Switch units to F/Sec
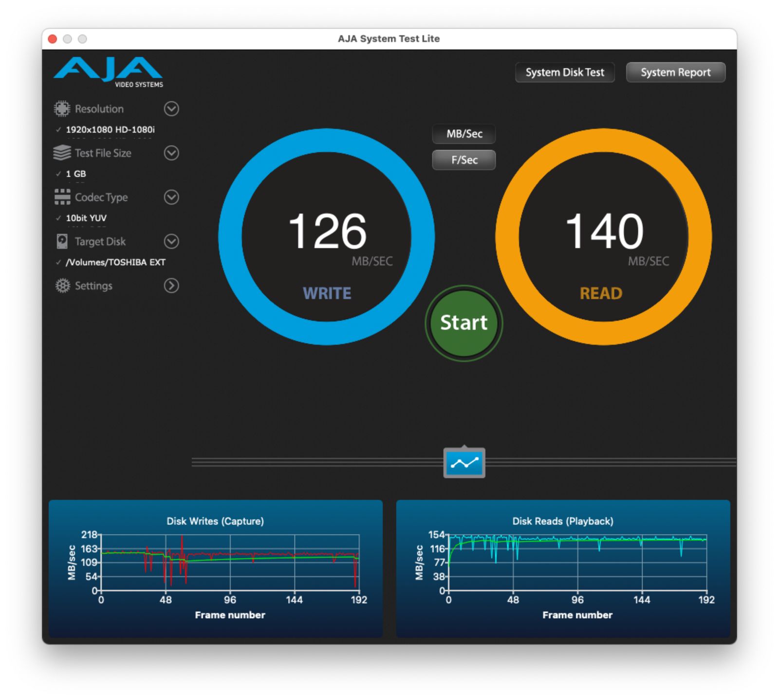 click(464, 160)
